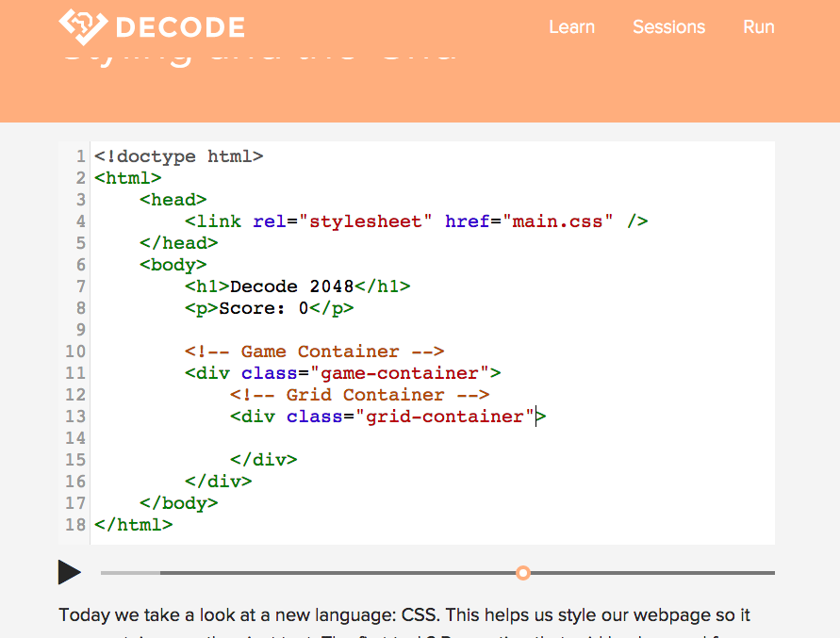Image resolution: width=840 pixels, height=638 pixels.
Task: Click the closing div on line 15
Action: 264,460
